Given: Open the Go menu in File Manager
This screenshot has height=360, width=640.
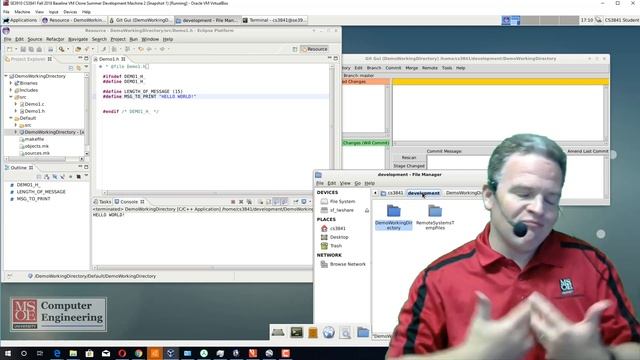Looking at the screenshot, I should pos(357,183).
